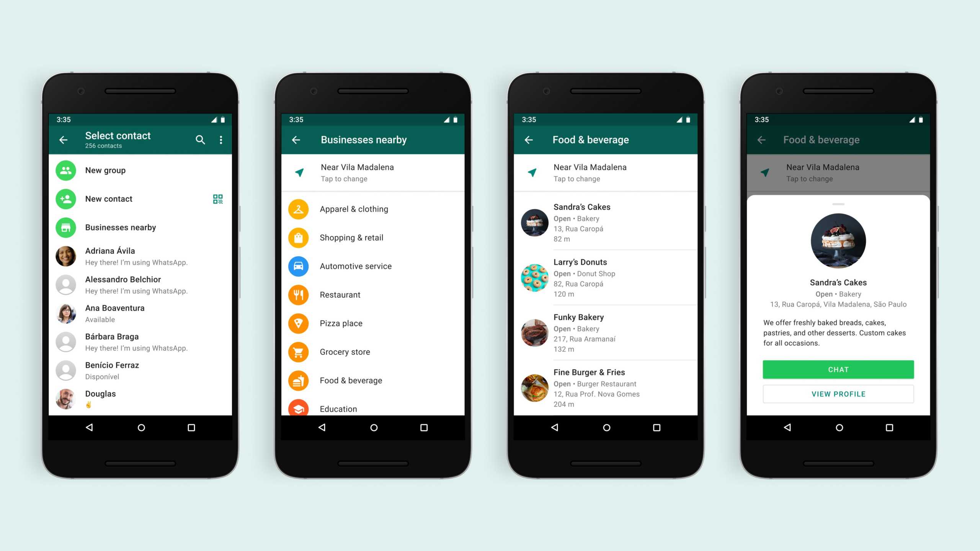980x551 pixels.
Task: Tap the Apparel & clothing category icon
Action: [x=299, y=209]
